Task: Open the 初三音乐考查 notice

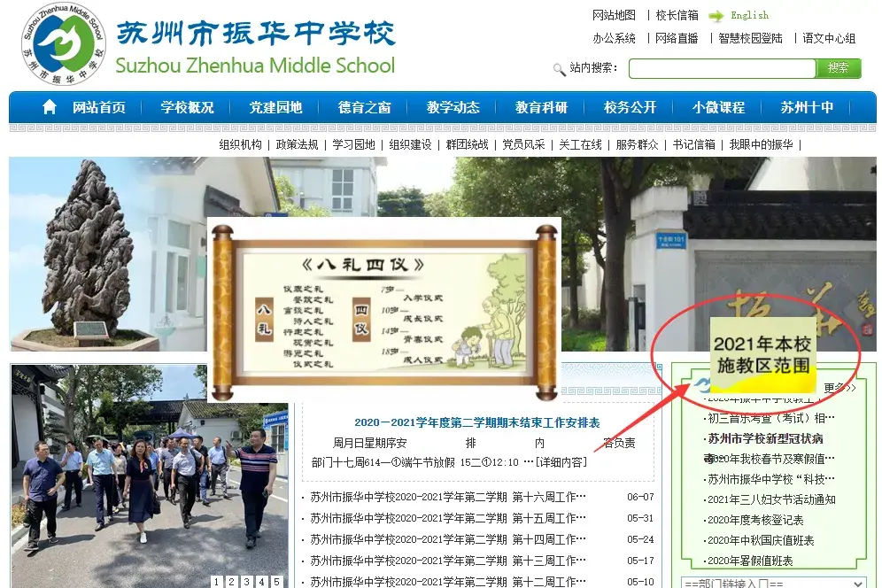Action: pyautogui.click(x=771, y=418)
